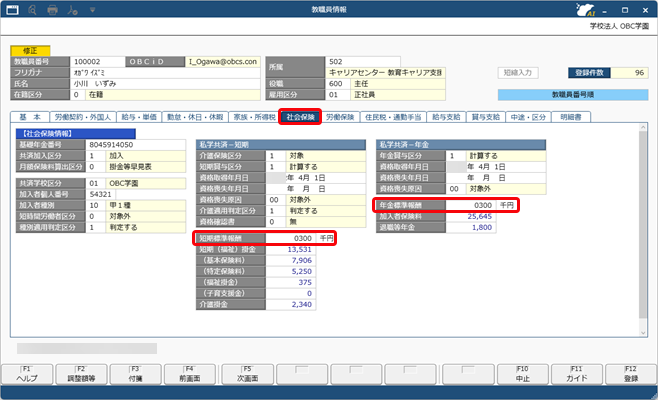
Task: Click the 短期標準報酬 field 0300
Action: [291, 238]
